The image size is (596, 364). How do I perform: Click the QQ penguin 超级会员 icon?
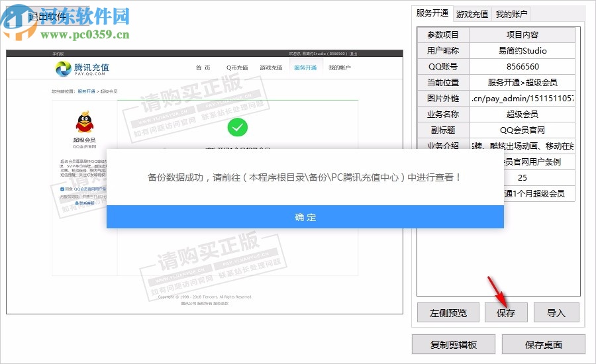tap(84, 122)
